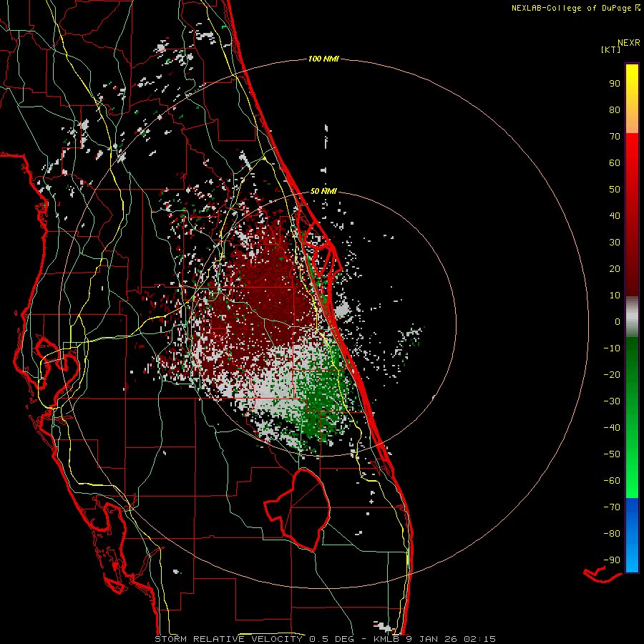Click the positive 60 knot scale label
This screenshot has height=644, width=644.
coord(615,162)
